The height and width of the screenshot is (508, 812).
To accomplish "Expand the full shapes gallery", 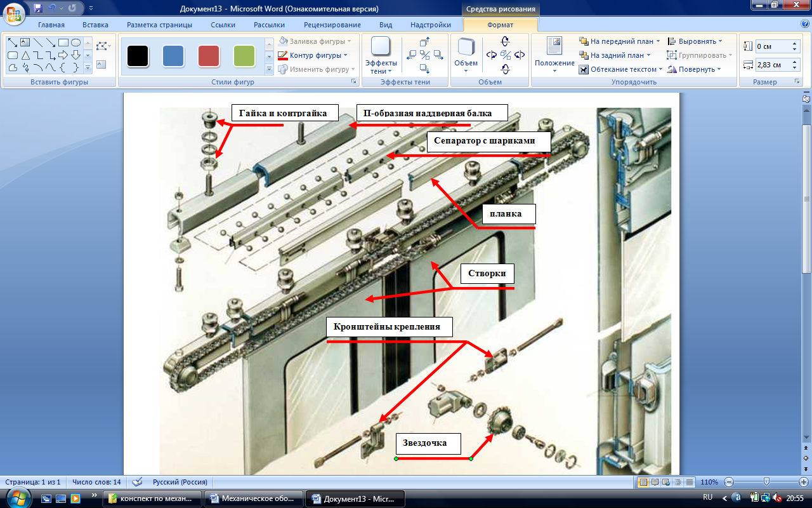I will (88, 68).
